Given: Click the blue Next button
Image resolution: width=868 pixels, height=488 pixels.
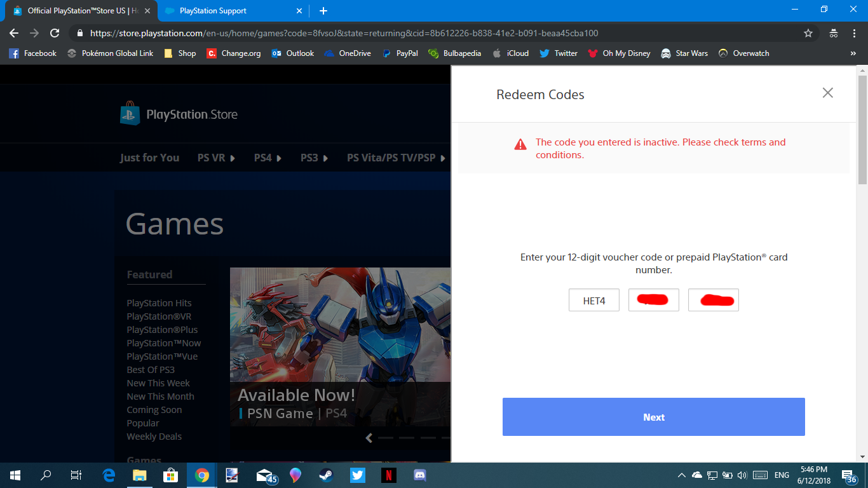Looking at the screenshot, I should click(653, 417).
